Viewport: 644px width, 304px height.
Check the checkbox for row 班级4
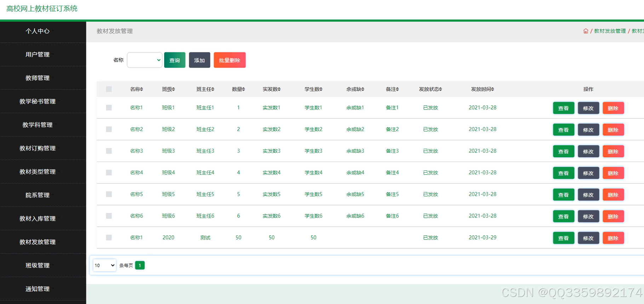tap(109, 173)
